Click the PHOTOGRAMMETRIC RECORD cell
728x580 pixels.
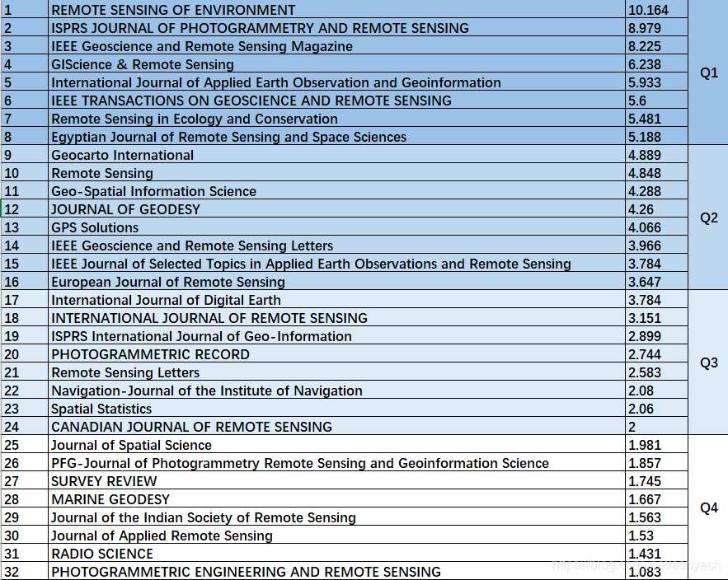[x=336, y=354]
